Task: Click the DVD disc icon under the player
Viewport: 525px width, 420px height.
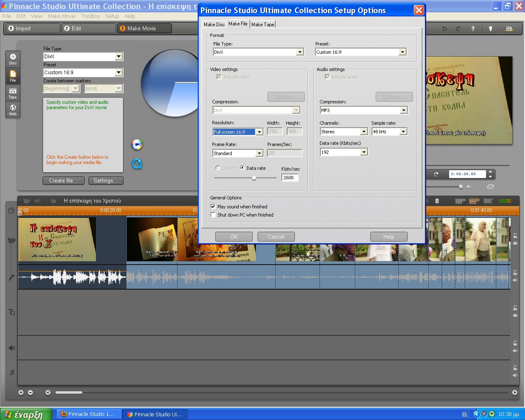Action: coord(490,187)
